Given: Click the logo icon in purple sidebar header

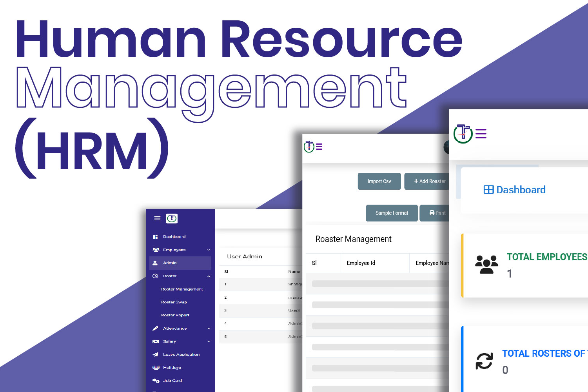Looking at the screenshot, I should pos(172,218).
